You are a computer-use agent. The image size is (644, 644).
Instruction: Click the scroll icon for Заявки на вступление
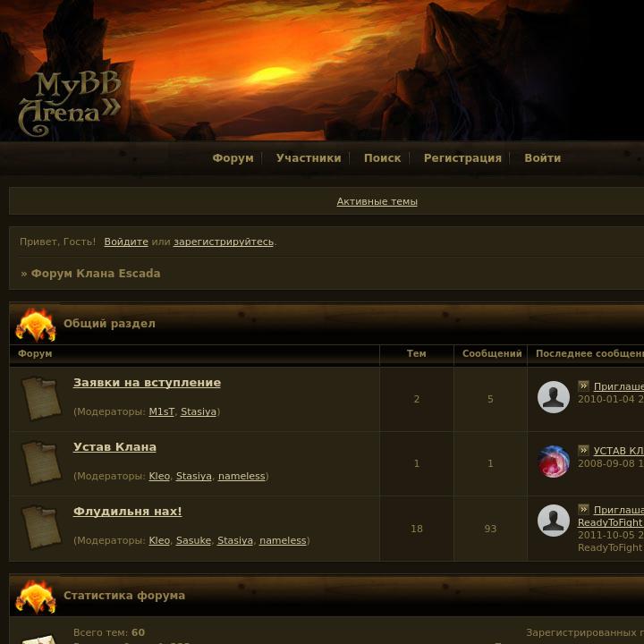click(41, 399)
